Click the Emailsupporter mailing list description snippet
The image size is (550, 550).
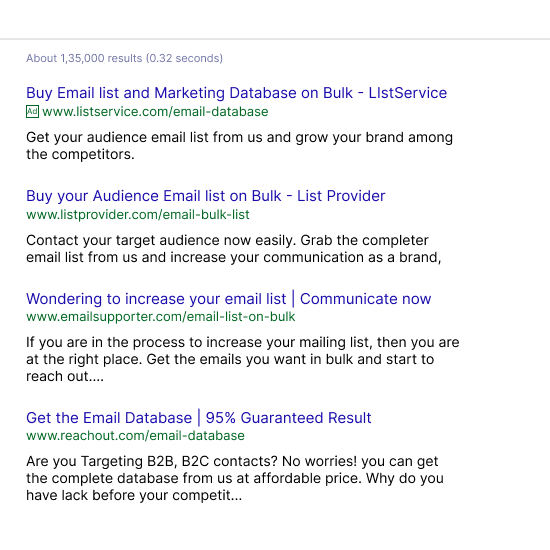(x=242, y=359)
